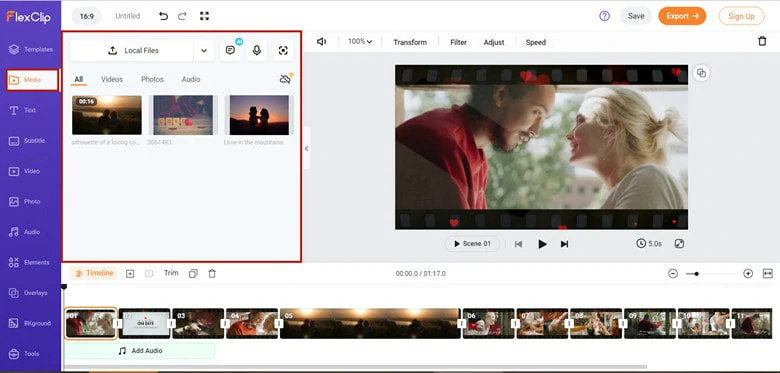The image size is (780, 373).
Task: Open the 16:9 aspect ratio selector
Action: tap(87, 16)
